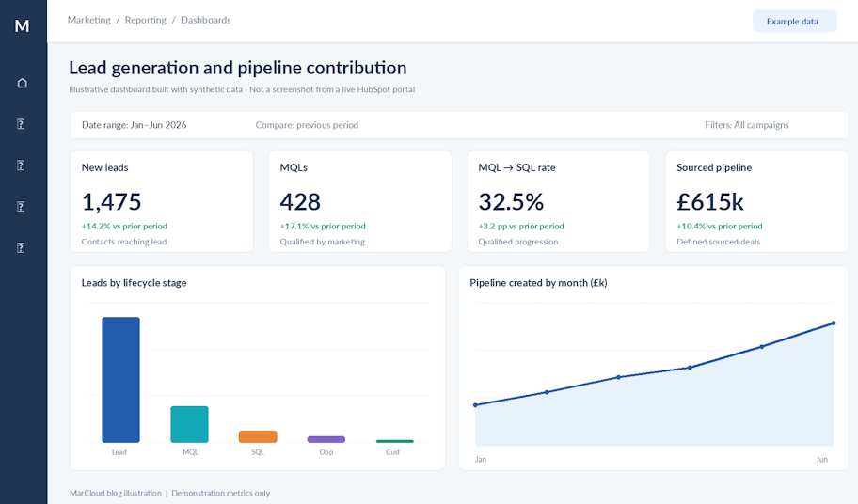Click the +10.4% vs prior period text

click(720, 226)
